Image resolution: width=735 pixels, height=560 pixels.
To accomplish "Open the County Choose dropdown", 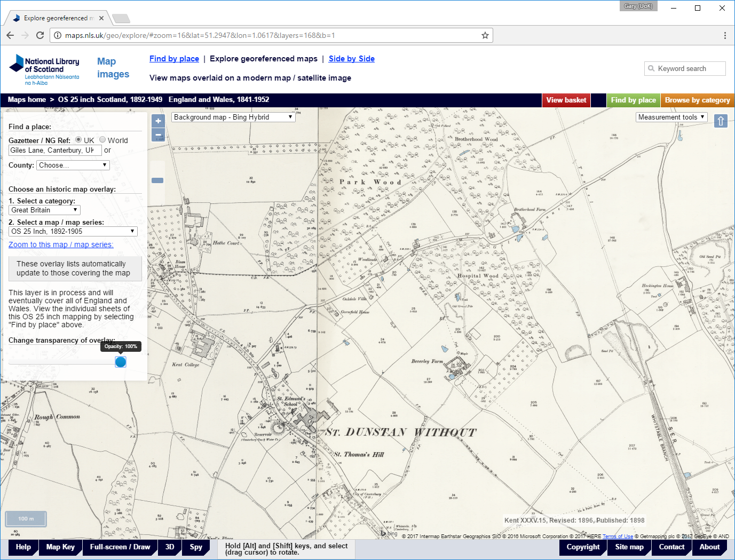I will click(x=73, y=165).
